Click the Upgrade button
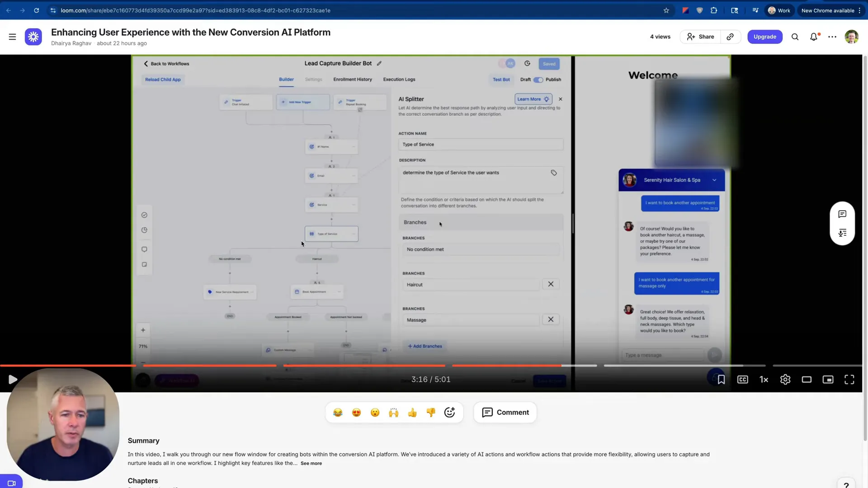Viewport: 868px width, 488px height. (x=764, y=37)
